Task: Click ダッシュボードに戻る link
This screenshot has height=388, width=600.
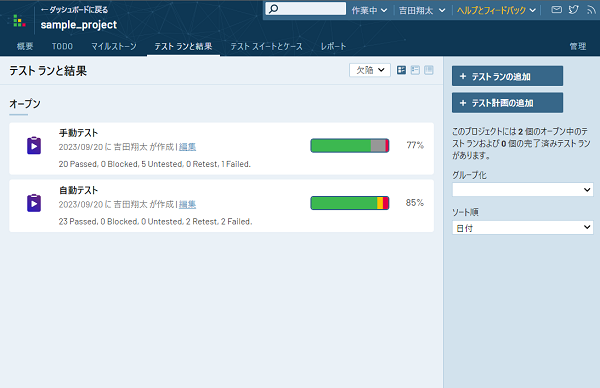Action: tap(75, 10)
